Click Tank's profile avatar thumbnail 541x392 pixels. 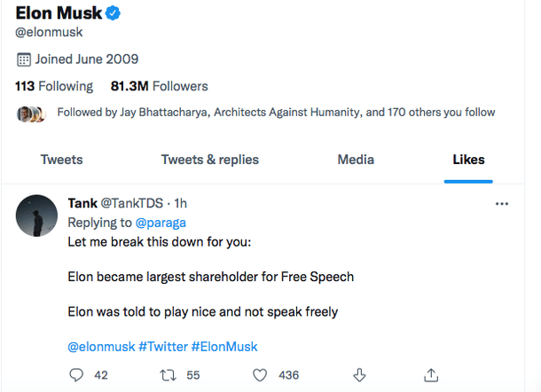tap(37, 216)
